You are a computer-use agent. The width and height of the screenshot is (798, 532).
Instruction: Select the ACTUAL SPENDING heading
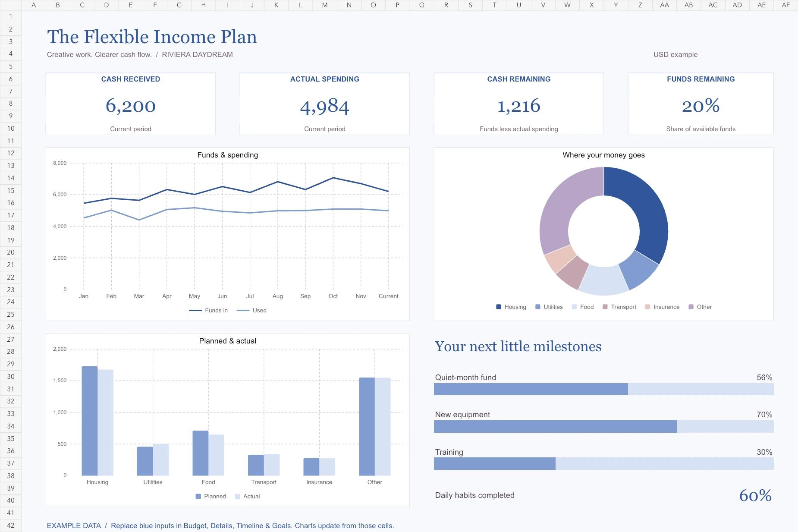(x=325, y=79)
